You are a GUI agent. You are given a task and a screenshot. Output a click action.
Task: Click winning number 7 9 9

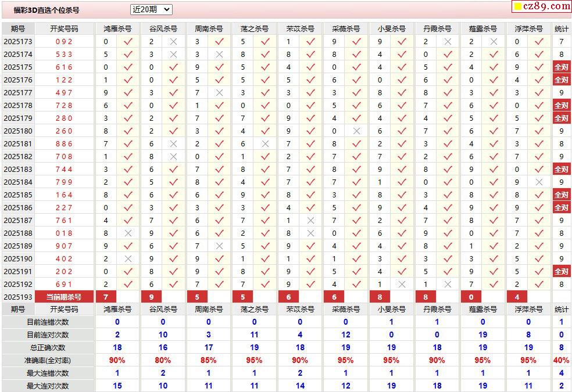pos(64,182)
